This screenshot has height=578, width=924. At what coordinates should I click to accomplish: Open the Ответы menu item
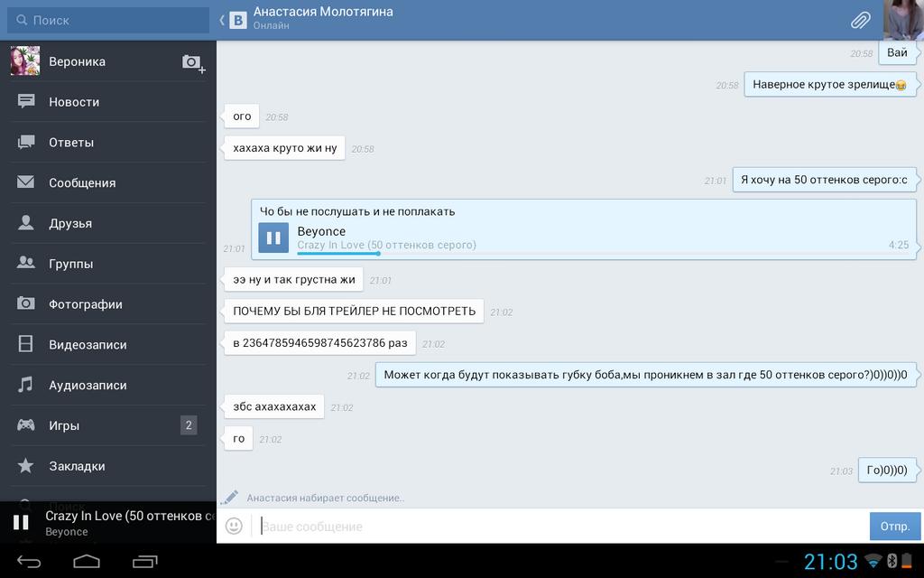pyautogui.click(x=108, y=142)
